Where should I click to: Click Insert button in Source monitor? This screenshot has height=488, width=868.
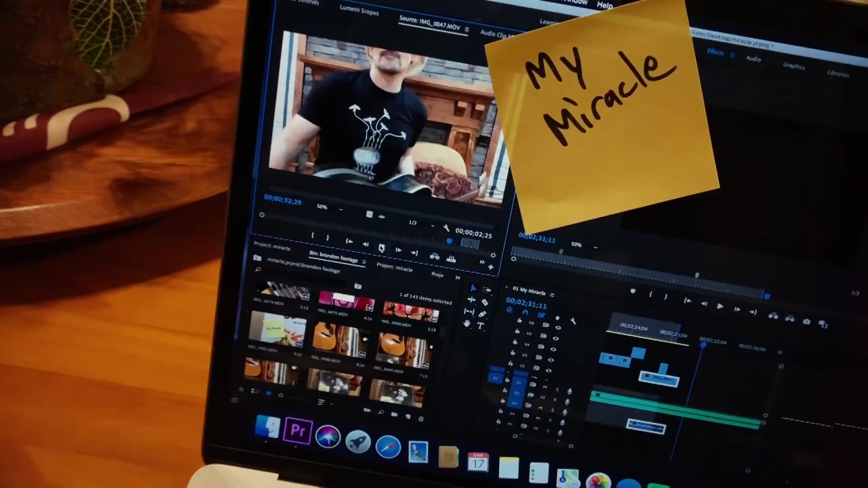coord(434,257)
